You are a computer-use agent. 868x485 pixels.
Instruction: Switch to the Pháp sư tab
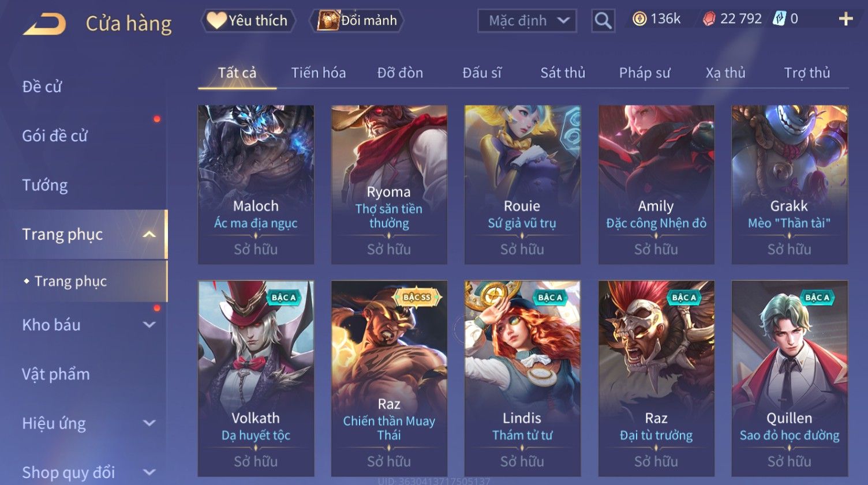pyautogui.click(x=645, y=73)
